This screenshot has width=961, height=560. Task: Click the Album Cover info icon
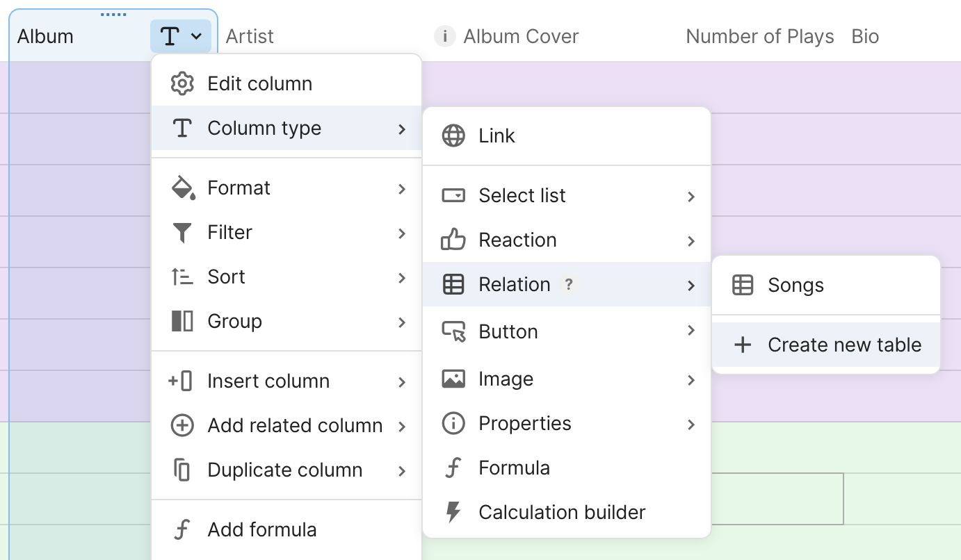pos(444,36)
